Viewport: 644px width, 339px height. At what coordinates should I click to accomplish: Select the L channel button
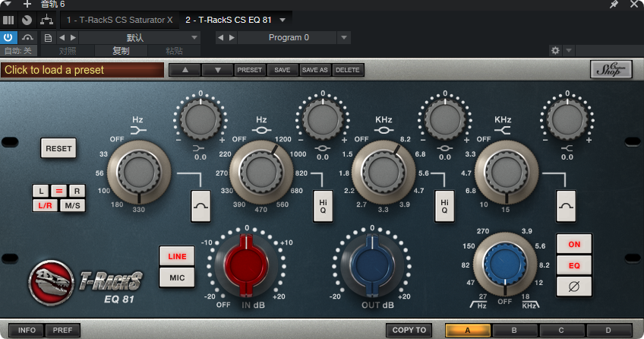click(x=41, y=191)
